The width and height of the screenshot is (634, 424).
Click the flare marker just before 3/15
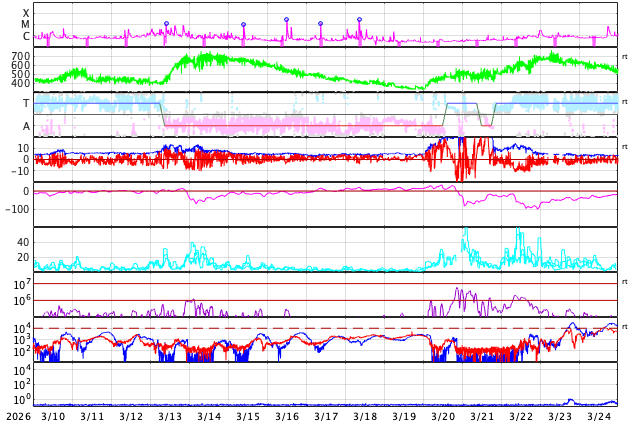tap(243, 25)
